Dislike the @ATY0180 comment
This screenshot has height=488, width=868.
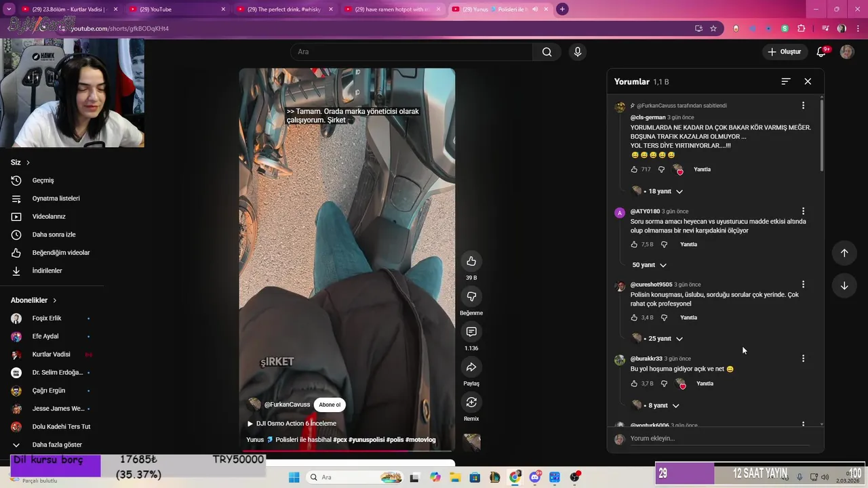[665, 244]
